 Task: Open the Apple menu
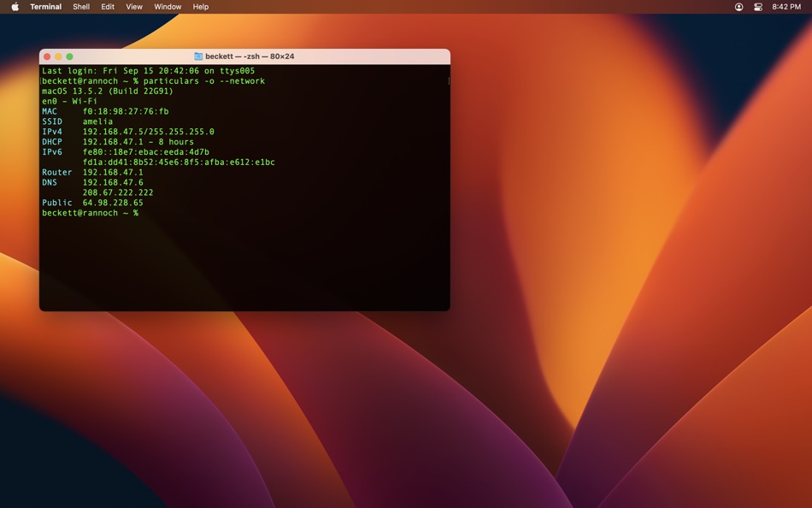15,7
